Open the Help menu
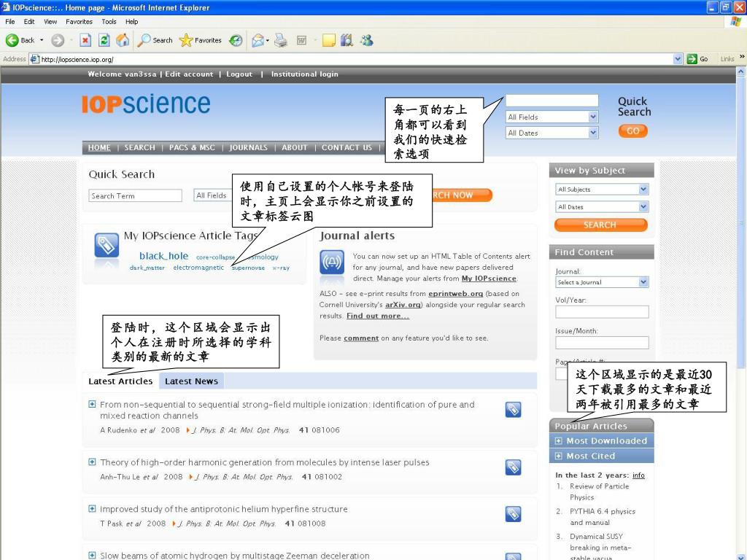747x560 pixels. click(x=131, y=21)
